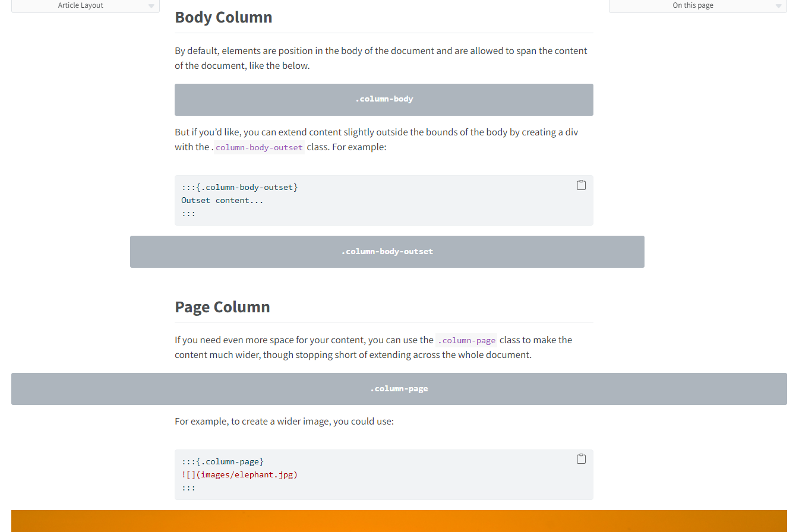The height and width of the screenshot is (532, 796).
Task: Open the Article Layout dropdown
Action: [86, 6]
